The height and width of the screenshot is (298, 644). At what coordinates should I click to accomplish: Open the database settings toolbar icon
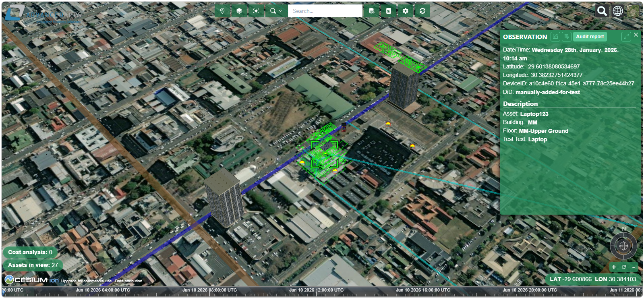[372, 11]
